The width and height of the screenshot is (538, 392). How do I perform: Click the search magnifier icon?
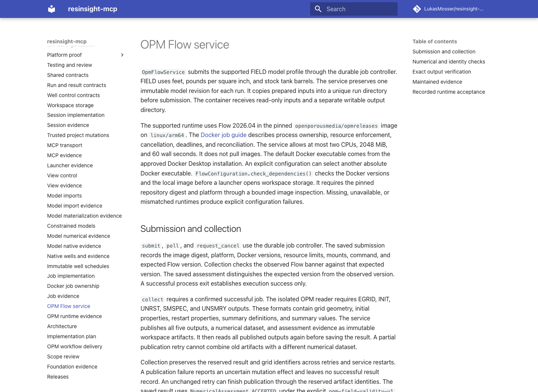tap(318, 9)
